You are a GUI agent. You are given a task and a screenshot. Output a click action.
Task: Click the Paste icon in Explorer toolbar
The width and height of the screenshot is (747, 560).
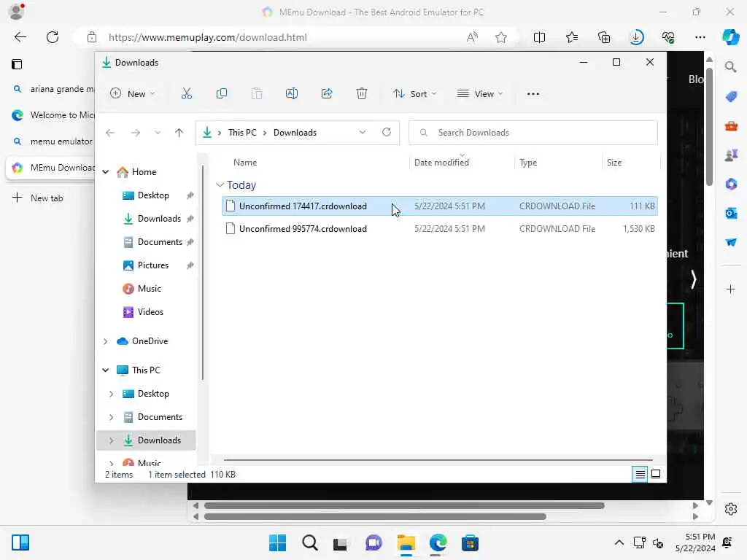(257, 94)
